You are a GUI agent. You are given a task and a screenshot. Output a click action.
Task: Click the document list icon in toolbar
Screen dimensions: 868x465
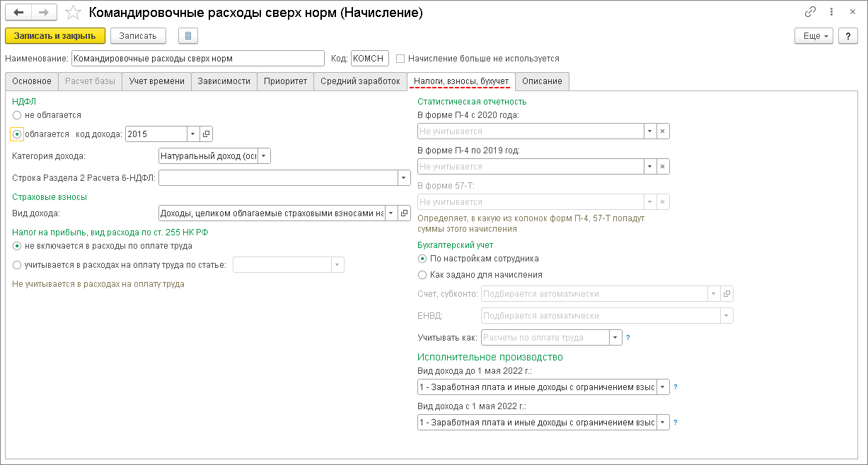click(188, 36)
